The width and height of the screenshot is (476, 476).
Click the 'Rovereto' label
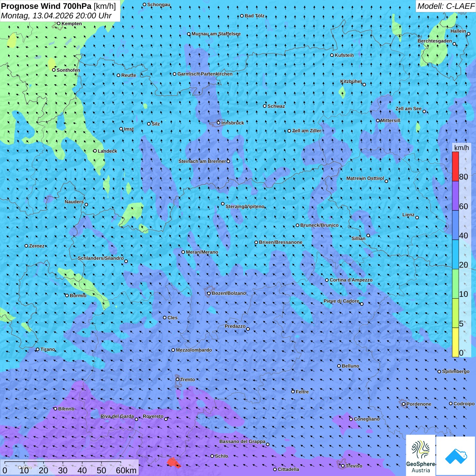pos(153,416)
